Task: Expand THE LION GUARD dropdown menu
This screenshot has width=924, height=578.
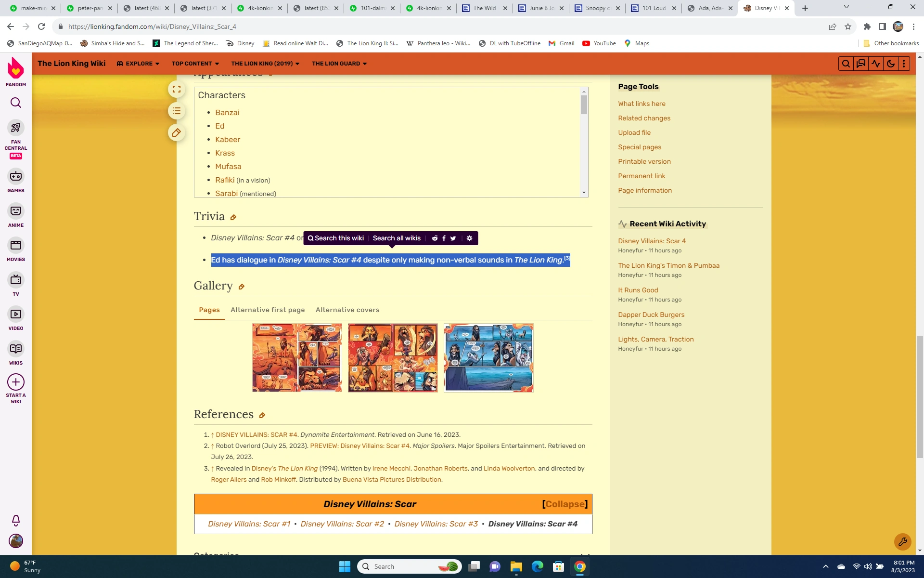Action: click(x=339, y=64)
